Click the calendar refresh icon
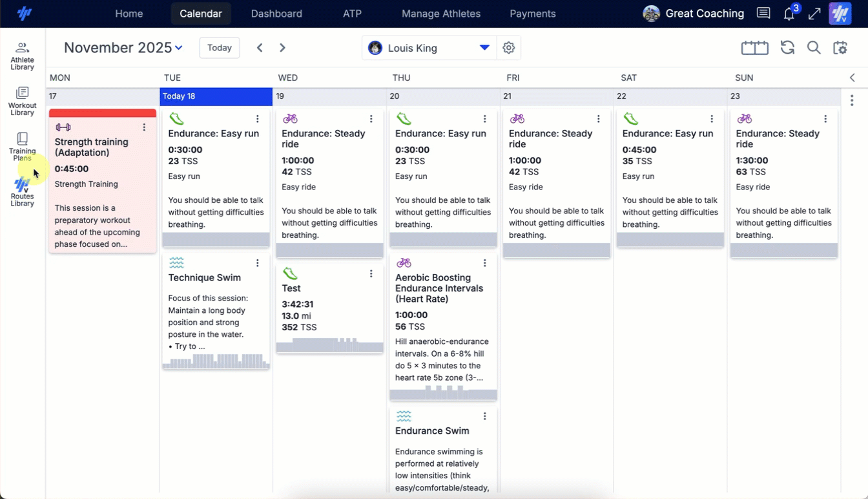868x499 pixels. pyautogui.click(x=787, y=48)
